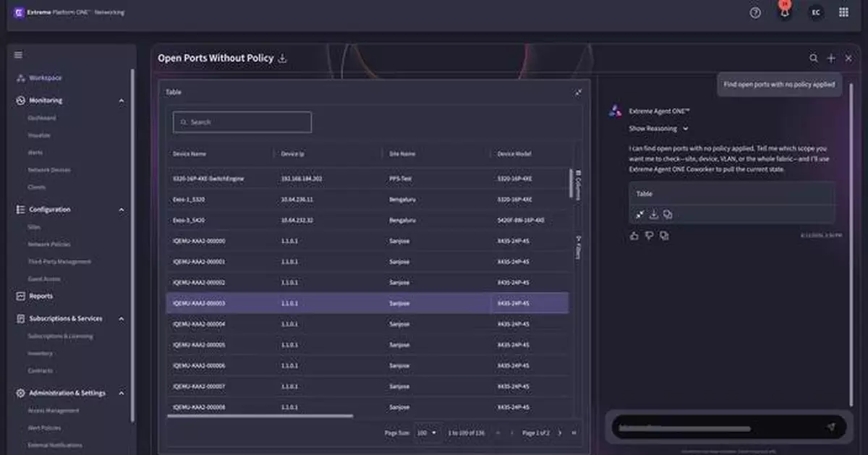Open Workspace in the sidebar
868x455 pixels.
(46, 77)
